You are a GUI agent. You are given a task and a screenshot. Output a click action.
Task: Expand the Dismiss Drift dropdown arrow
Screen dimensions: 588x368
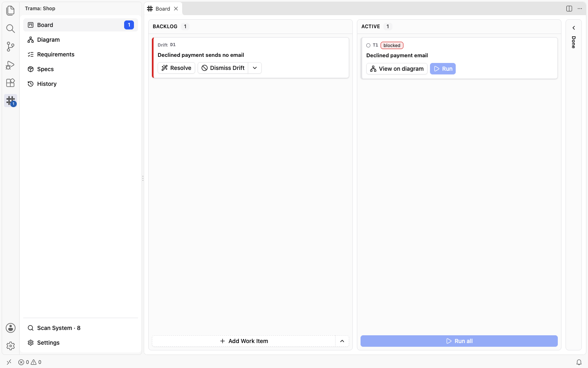tap(255, 68)
